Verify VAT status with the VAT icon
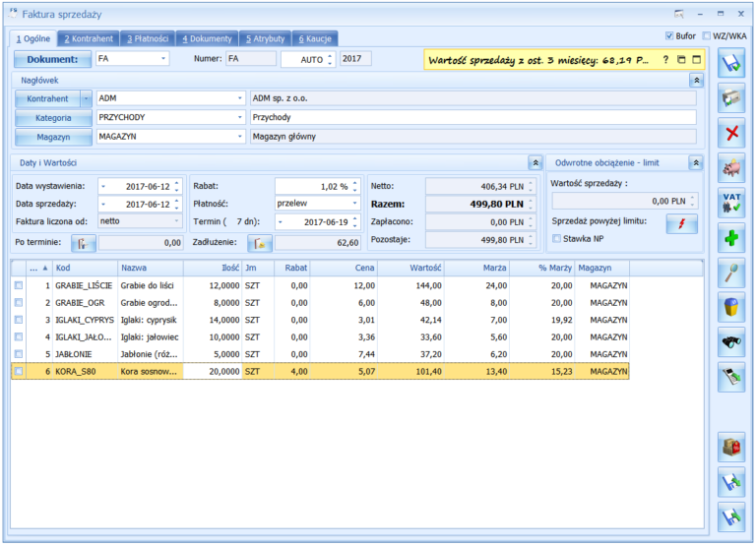Viewport: 756px width, 546px height. pyautogui.click(x=731, y=203)
